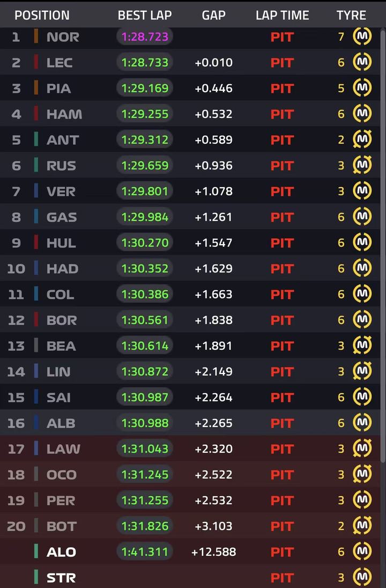The height and width of the screenshot is (588, 386).
Task: Click the TYRE column header
Action: (x=351, y=15)
